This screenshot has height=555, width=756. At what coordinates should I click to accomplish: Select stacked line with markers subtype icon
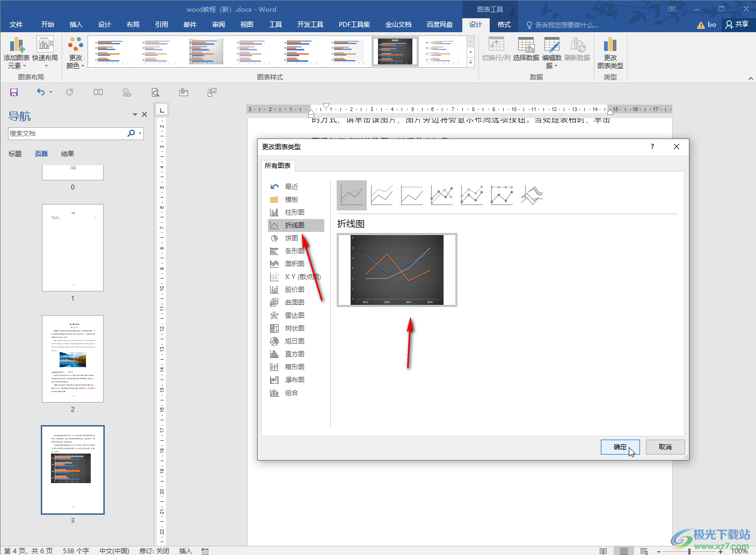click(472, 195)
